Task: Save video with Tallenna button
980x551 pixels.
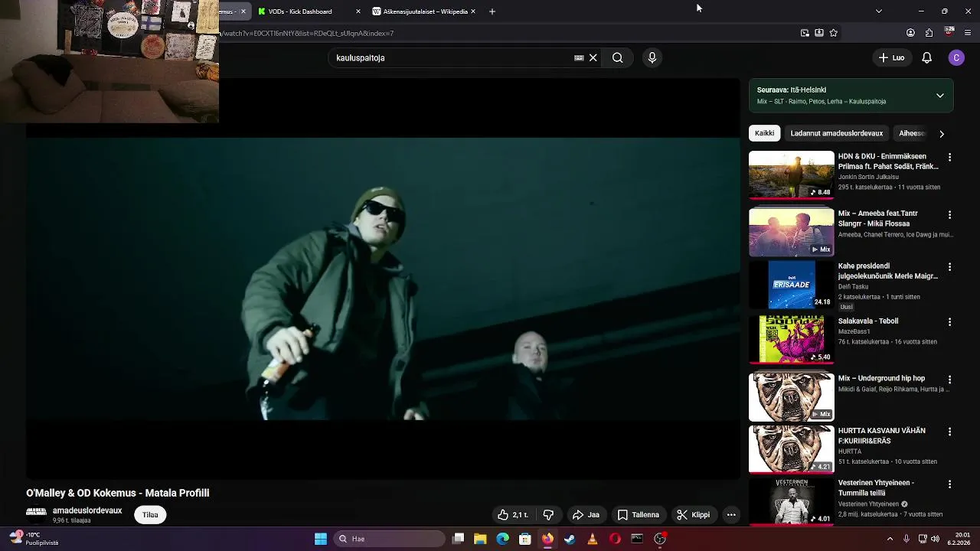Action: pos(639,515)
